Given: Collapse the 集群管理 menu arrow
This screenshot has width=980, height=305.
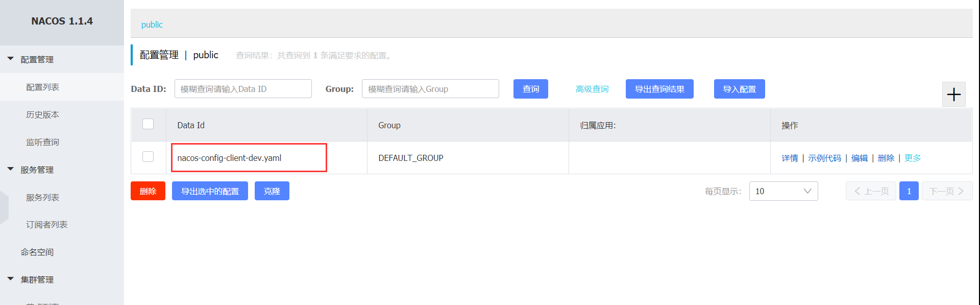Looking at the screenshot, I should tap(10, 279).
